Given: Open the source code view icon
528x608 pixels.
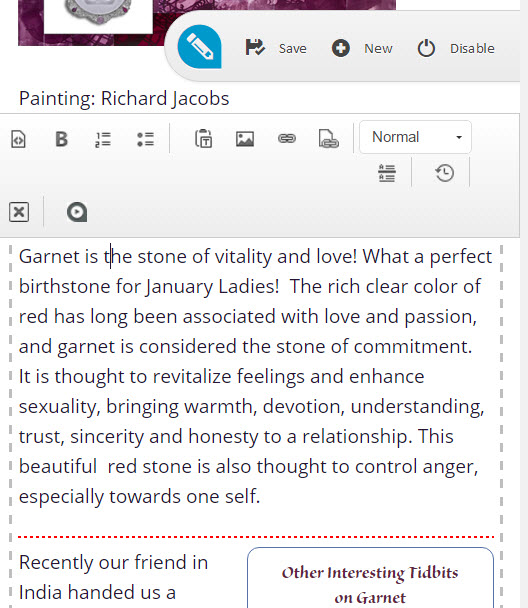Looking at the screenshot, I should (18, 139).
